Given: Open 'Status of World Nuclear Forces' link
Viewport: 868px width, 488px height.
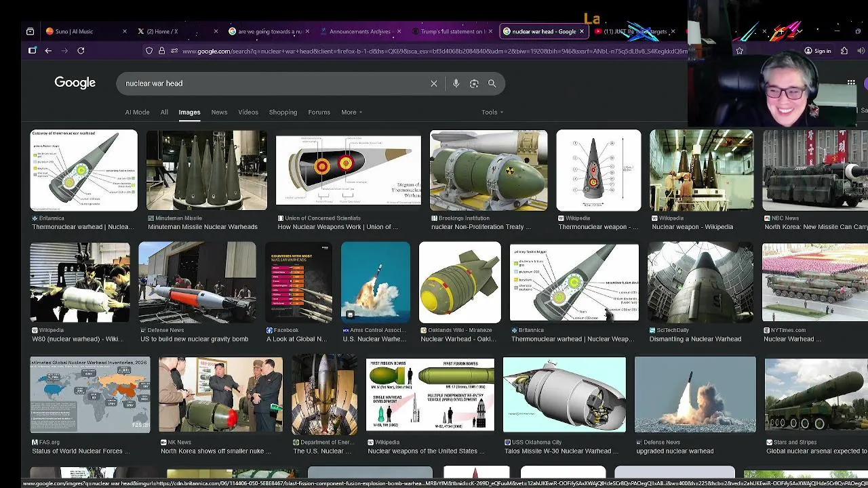Looking at the screenshot, I should click(x=81, y=451).
